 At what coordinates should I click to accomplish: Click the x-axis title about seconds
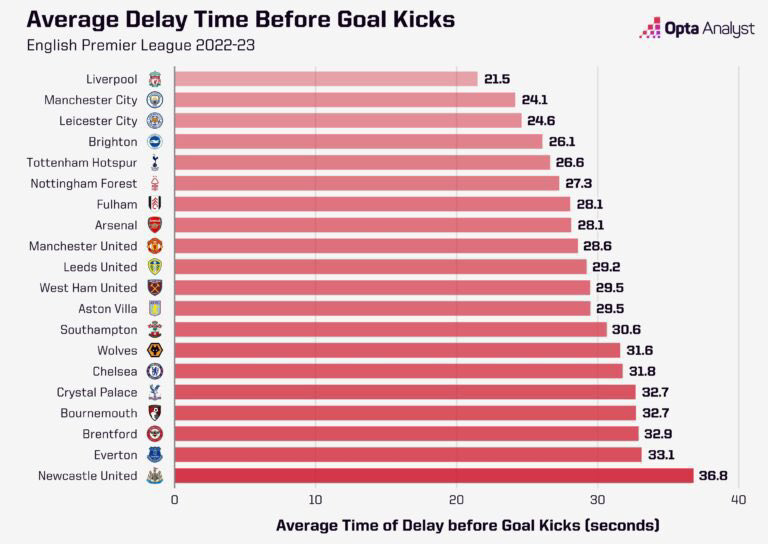tap(468, 525)
